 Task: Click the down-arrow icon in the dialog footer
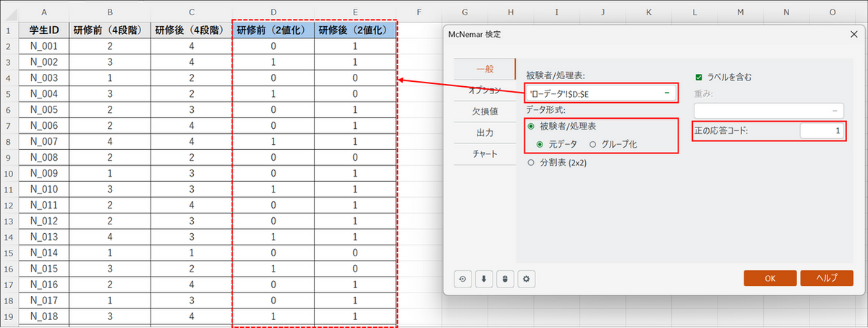[x=483, y=279]
